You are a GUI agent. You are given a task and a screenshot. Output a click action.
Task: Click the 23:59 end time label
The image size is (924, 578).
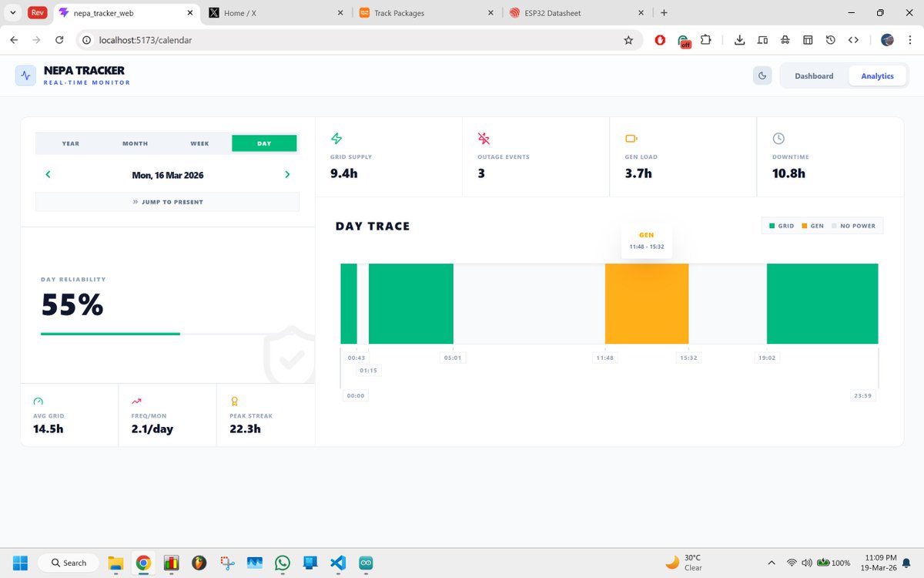point(864,395)
